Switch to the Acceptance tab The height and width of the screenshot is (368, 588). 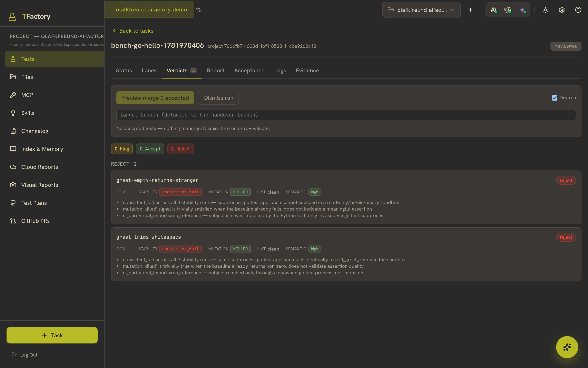(249, 71)
